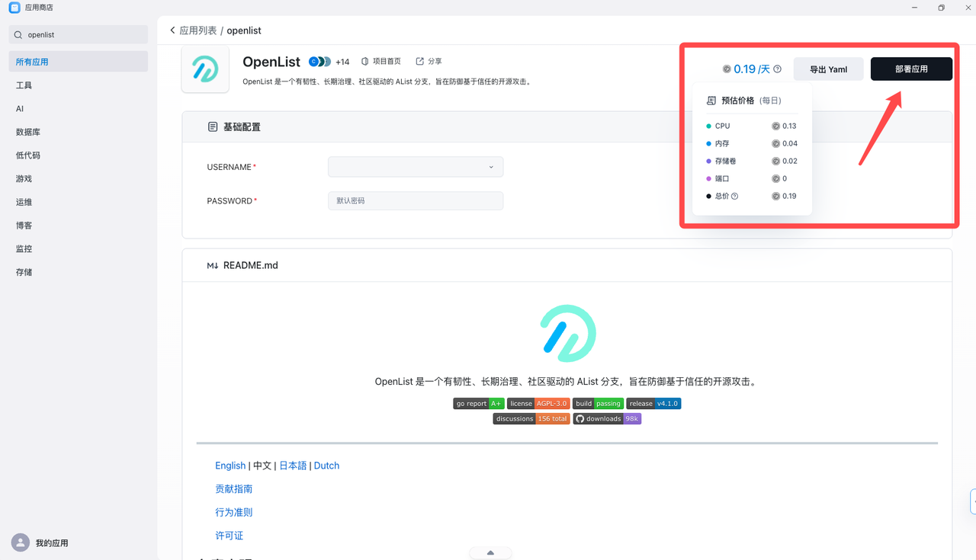Screen dimensions: 976x560
Task: Click the user avatar beside 我的应用
Action: click(21, 542)
